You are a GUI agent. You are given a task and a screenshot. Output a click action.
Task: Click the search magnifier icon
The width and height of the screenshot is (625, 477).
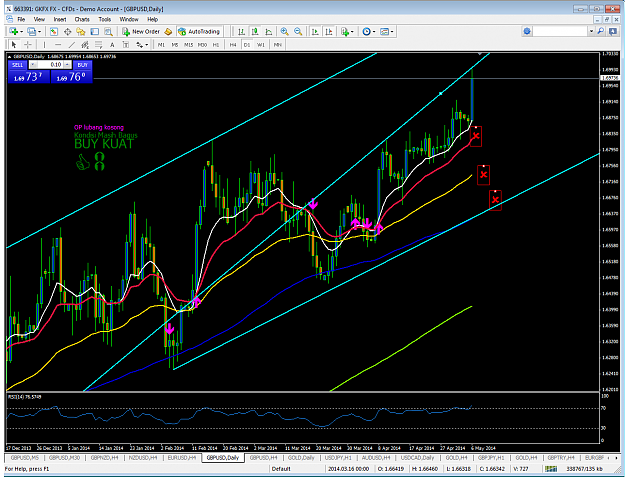pos(601,31)
